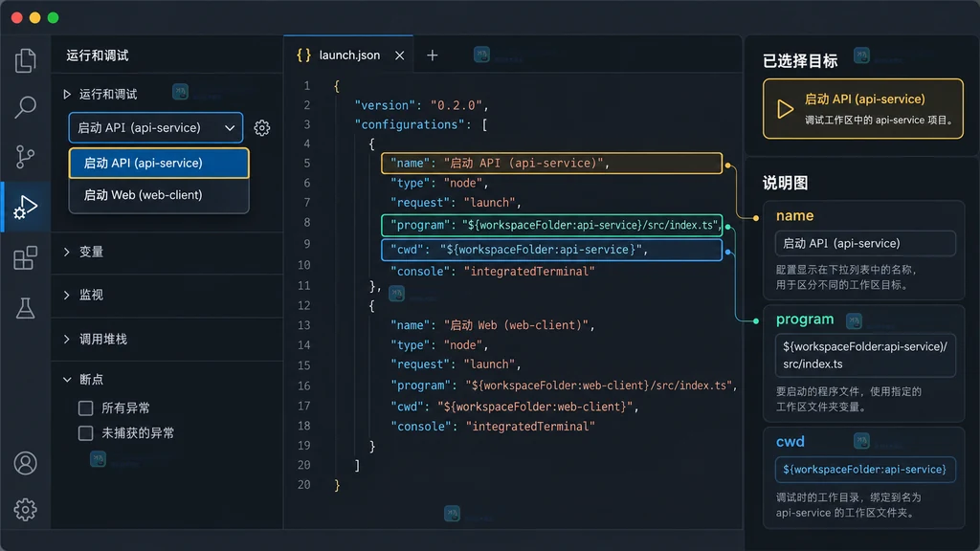Click the program label in 说明图
Screen dimensions: 980x551
point(804,320)
